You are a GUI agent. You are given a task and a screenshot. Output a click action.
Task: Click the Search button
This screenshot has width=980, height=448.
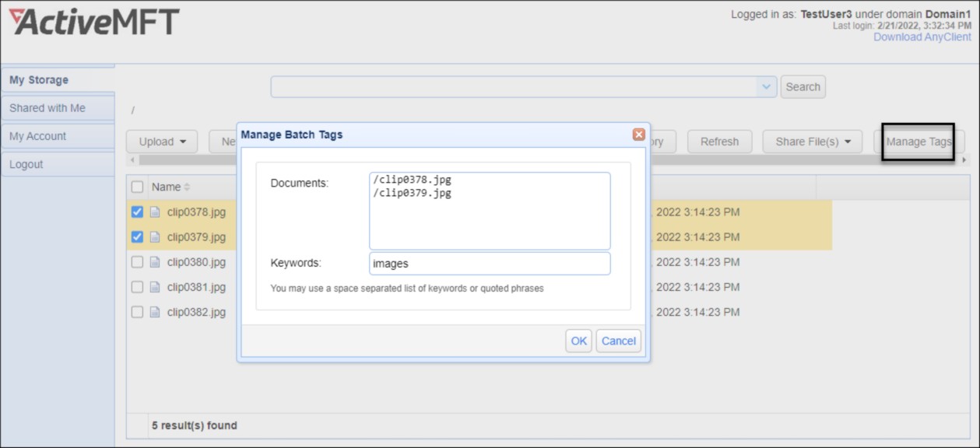pyautogui.click(x=803, y=87)
